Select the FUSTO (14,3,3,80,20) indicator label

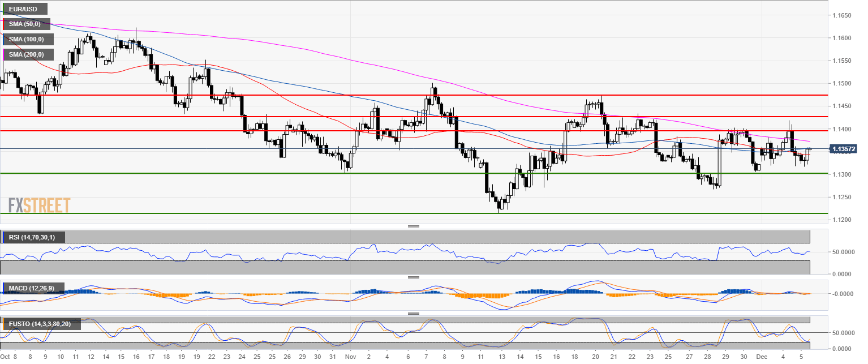[x=41, y=324]
